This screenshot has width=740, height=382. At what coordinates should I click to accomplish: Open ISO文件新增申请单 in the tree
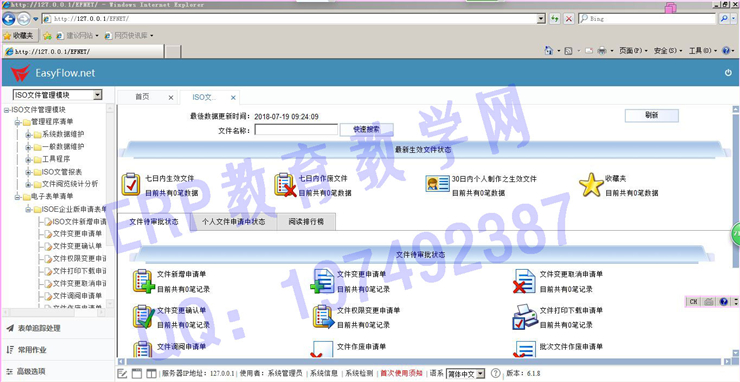[79, 221]
